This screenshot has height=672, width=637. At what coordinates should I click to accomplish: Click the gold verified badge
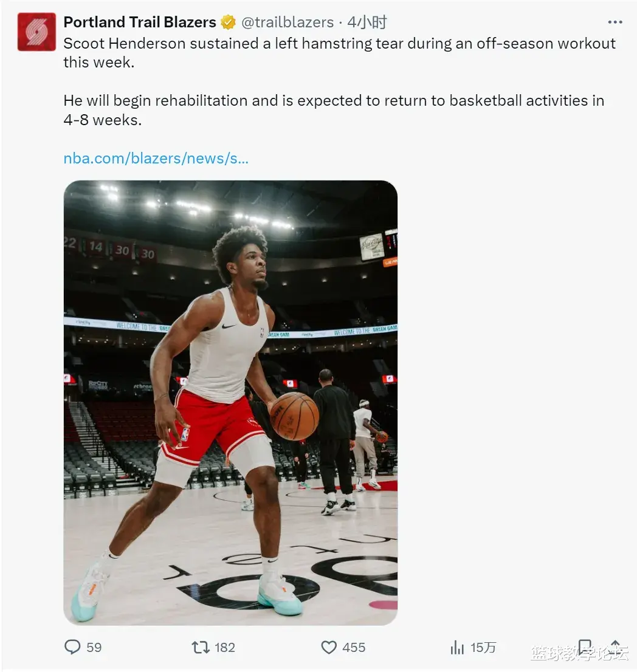pyautogui.click(x=228, y=22)
